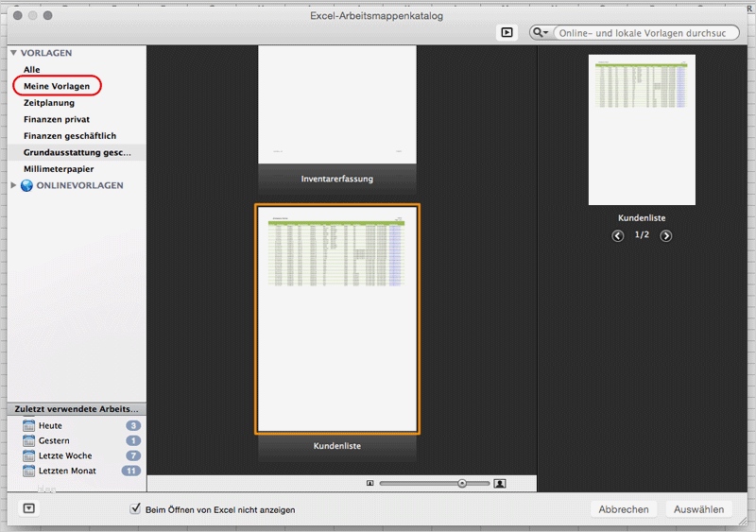Image resolution: width=756 pixels, height=532 pixels.
Task: Click the Kundenliste label under center thumbnail
Action: [x=337, y=446]
